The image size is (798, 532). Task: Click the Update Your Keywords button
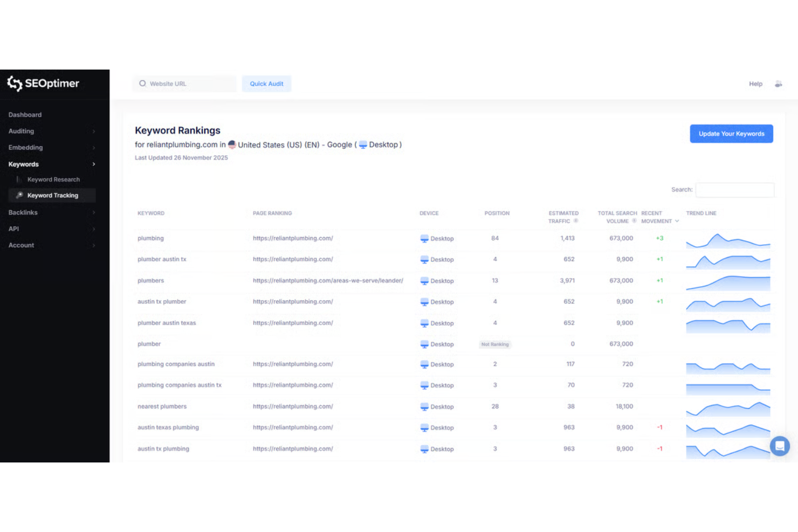(x=731, y=134)
